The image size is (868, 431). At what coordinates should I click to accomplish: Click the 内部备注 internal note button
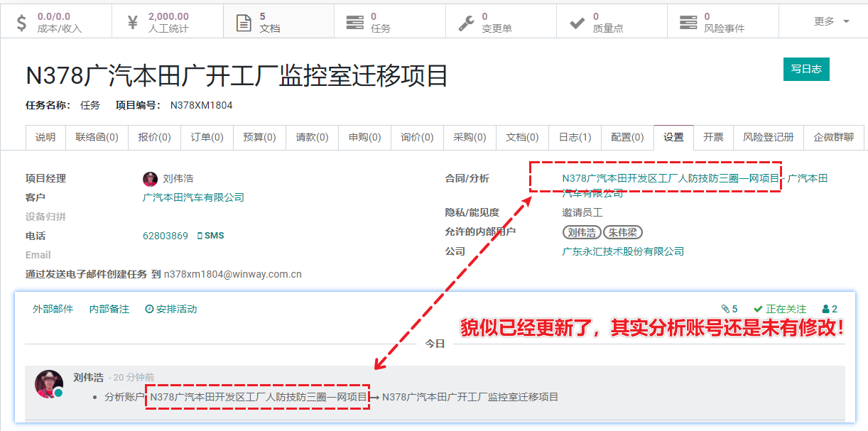tap(109, 309)
